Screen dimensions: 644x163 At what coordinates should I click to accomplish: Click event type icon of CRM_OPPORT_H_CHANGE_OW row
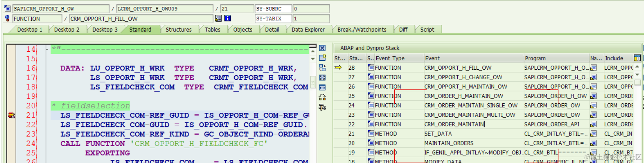click(371, 77)
